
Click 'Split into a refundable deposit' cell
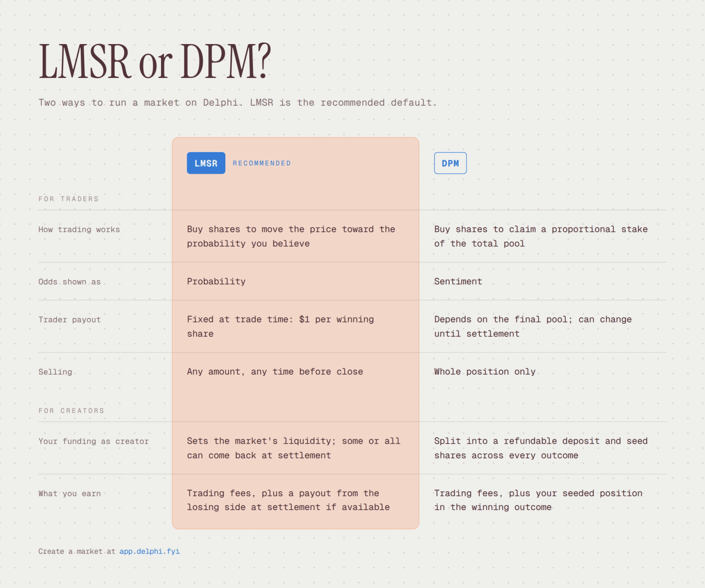coord(541,448)
